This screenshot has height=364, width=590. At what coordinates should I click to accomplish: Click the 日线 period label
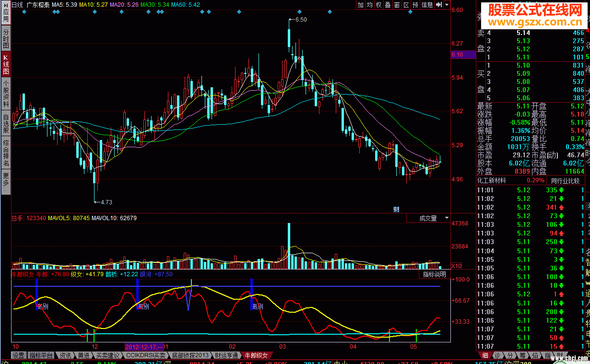pyautogui.click(x=17, y=4)
